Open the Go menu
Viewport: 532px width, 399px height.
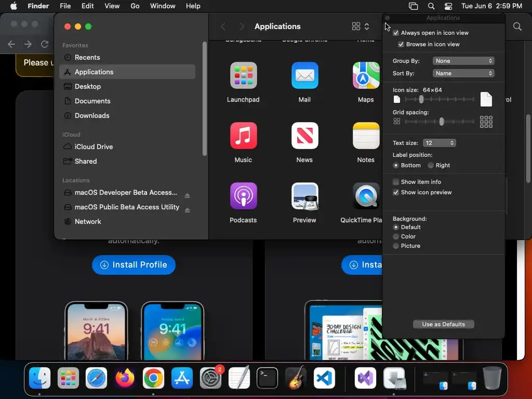click(x=135, y=6)
